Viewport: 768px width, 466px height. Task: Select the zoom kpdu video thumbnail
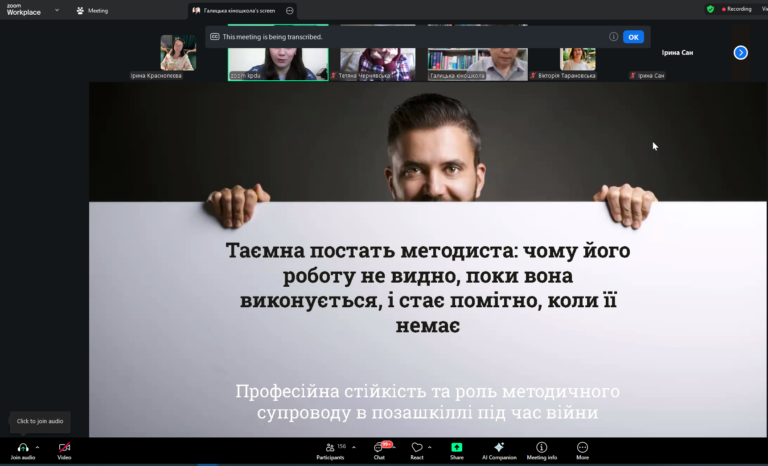tap(278, 64)
